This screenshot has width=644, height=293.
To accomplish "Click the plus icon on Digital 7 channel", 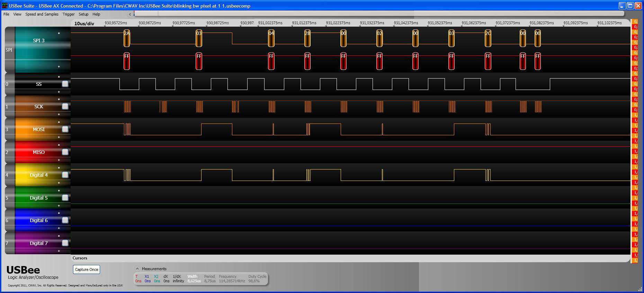I will click(x=59, y=251).
